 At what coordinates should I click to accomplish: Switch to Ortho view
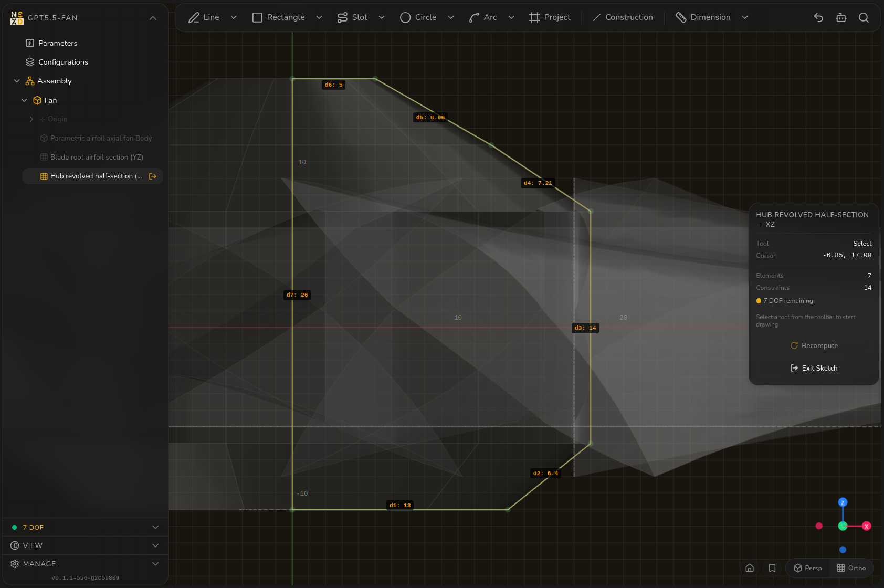tap(851, 568)
